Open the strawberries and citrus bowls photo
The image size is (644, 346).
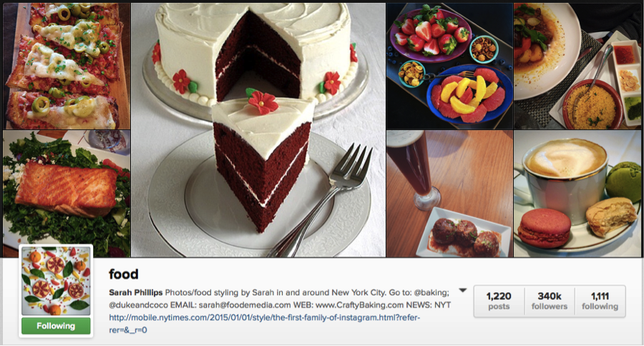coord(450,66)
